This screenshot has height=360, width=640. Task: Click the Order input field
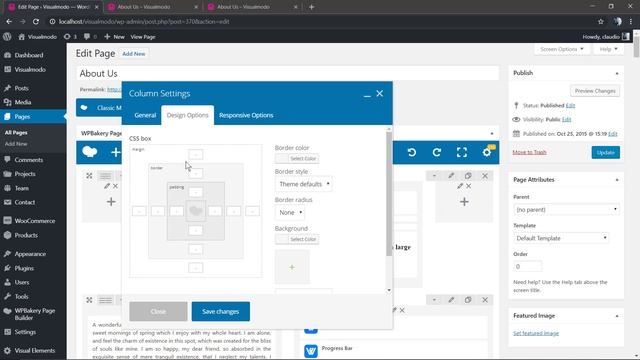[528, 267]
